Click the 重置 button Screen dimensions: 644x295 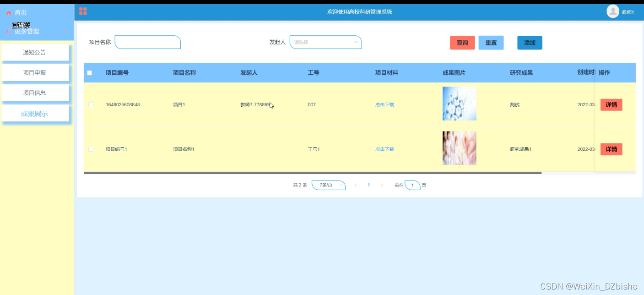click(x=491, y=43)
